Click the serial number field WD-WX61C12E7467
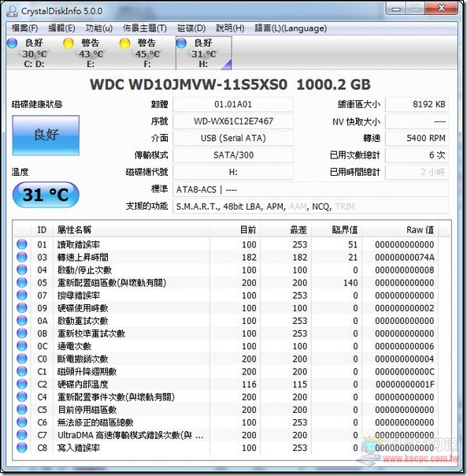 pyautogui.click(x=233, y=121)
